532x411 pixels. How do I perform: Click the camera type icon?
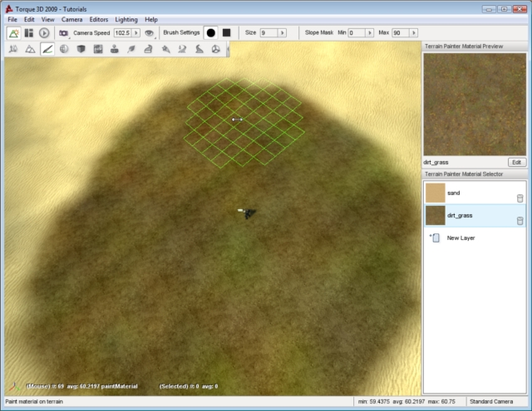click(x=64, y=33)
